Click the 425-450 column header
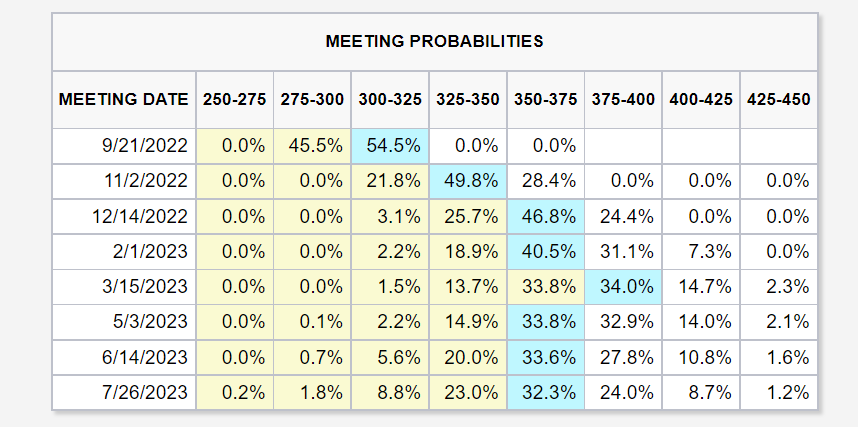The height and width of the screenshot is (427, 858). (x=779, y=100)
